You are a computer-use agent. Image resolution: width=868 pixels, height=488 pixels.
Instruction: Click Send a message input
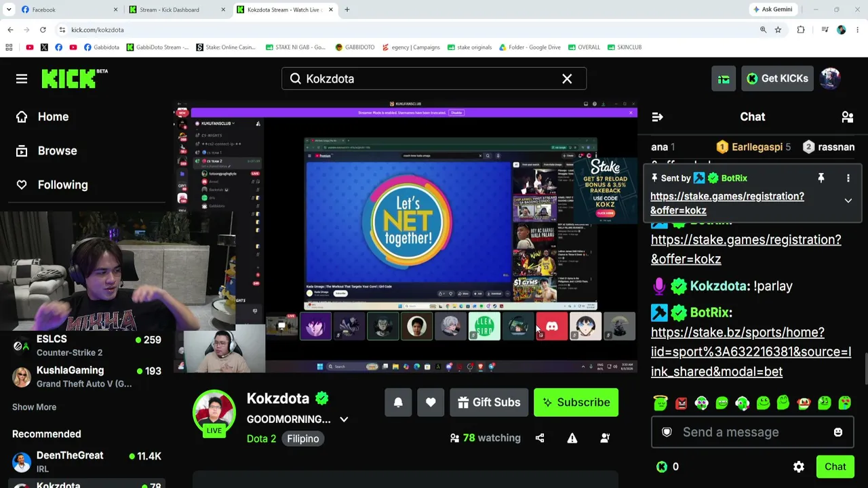tap(752, 432)
